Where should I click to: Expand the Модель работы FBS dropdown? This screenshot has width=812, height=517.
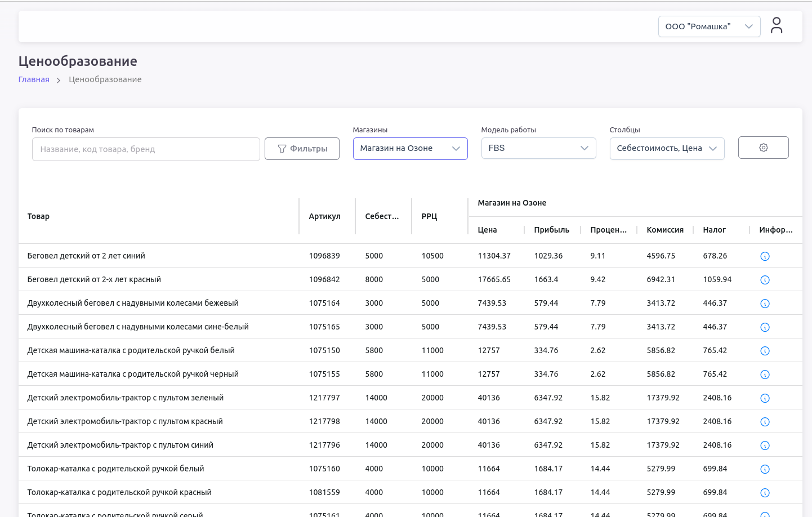coord(538,149)
